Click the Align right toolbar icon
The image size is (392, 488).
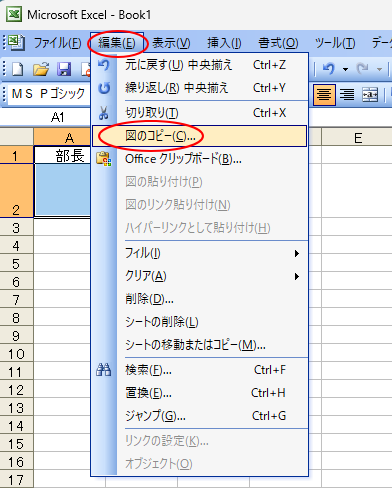tap(347, 94)
